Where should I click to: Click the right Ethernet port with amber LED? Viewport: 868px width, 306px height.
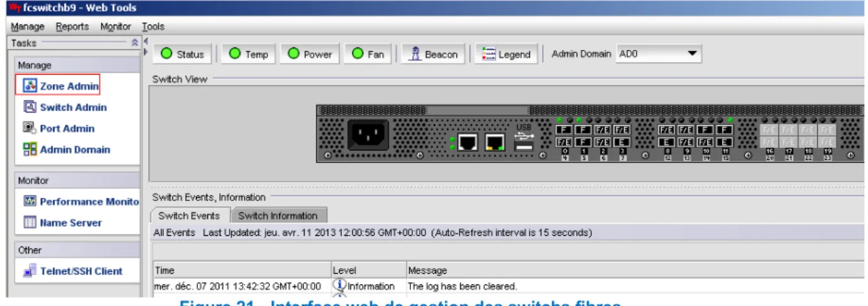pyautogui.click(x=495, y=143)
